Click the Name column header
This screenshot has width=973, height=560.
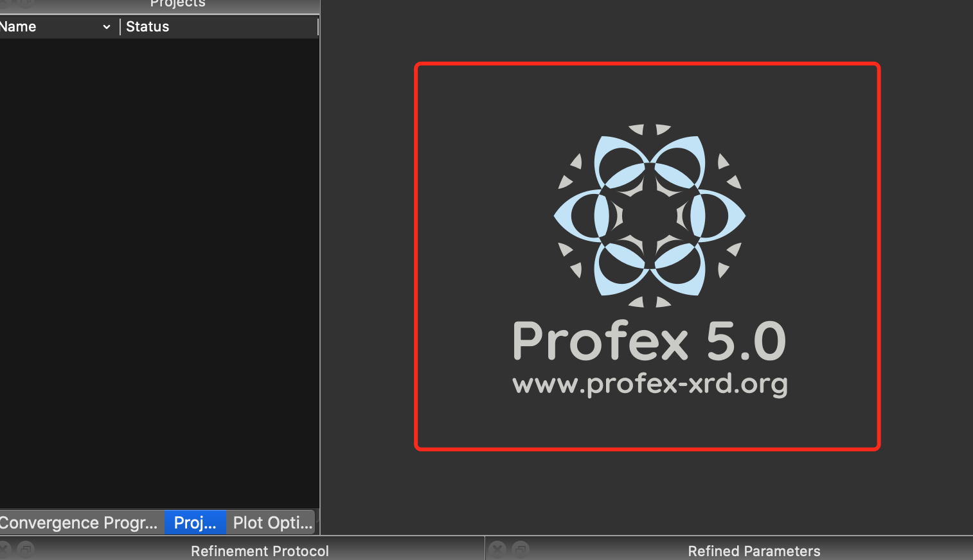point(18,26)
